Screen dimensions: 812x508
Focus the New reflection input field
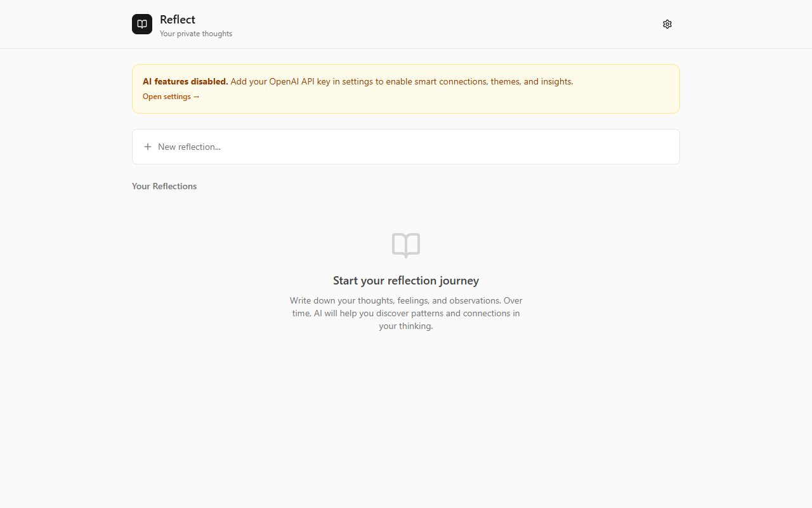click(406, 147)
